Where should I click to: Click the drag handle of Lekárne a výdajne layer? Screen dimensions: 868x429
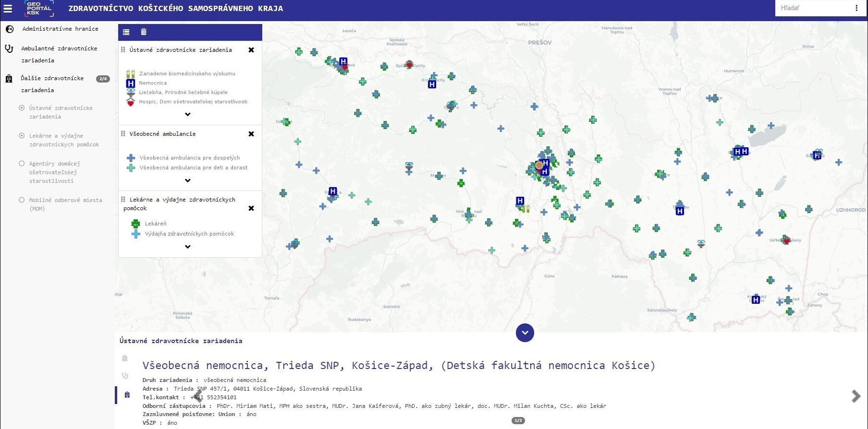[123, 199]
